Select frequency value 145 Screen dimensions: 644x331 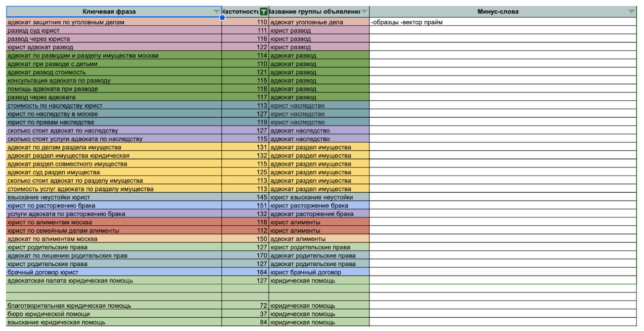click(x=245, y=197)
